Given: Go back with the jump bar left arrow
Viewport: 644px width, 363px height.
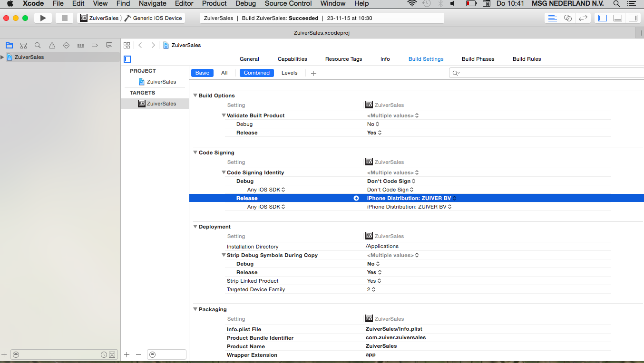Looking at the screenshot, I should pyautogui.click(x=140, y=45).
